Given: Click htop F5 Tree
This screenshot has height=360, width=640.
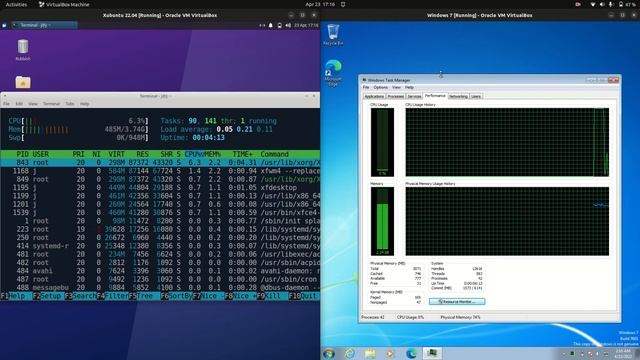Looking at the screenshot, I should click(x=144, y=296).
